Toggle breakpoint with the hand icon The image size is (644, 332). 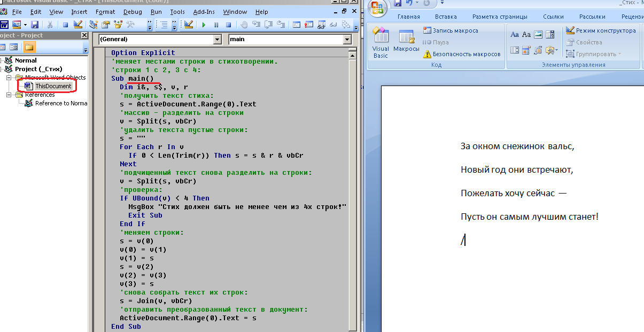click(x=244, y=25)
